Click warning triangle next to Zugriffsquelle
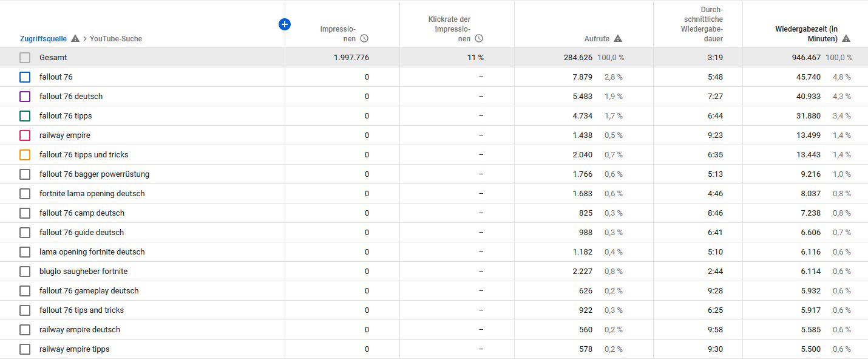Viewport: 868px width, 359px height. point(75,39)
